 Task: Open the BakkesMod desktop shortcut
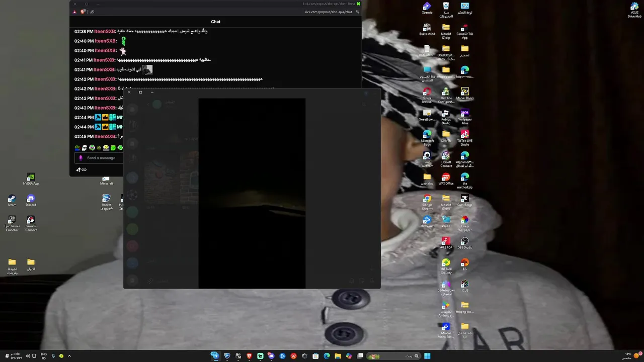tap(427, 30)
